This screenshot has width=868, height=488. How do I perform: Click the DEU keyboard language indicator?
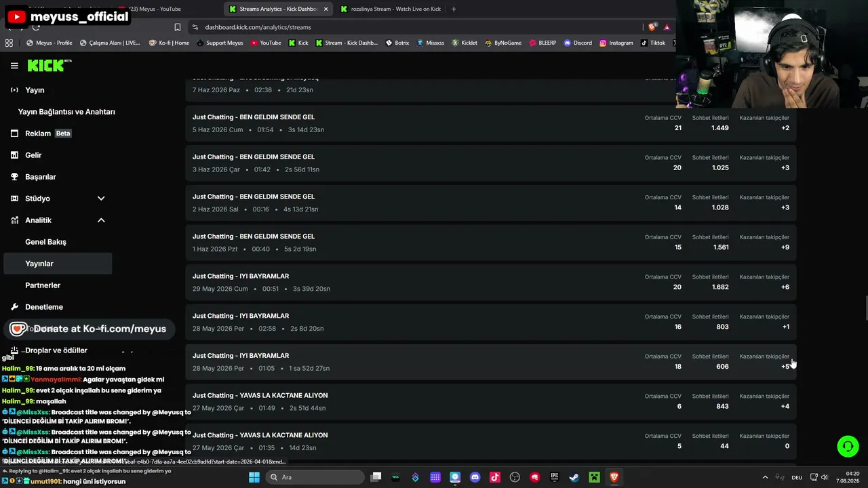797,477
